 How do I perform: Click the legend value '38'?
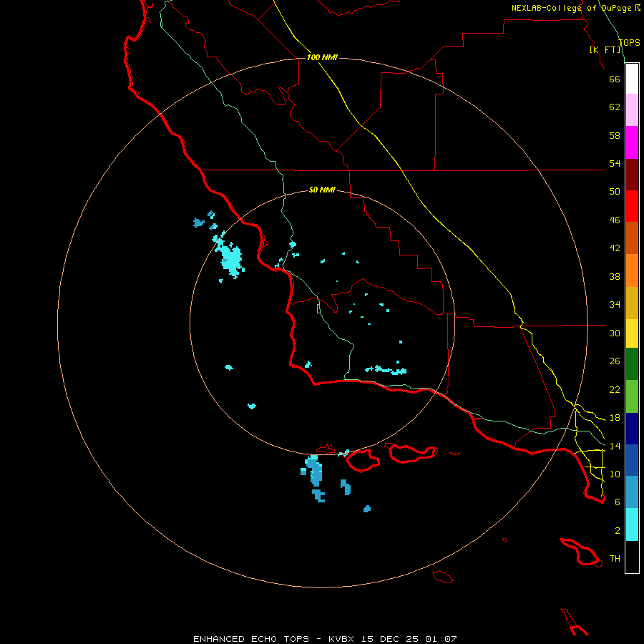(615, 277)
